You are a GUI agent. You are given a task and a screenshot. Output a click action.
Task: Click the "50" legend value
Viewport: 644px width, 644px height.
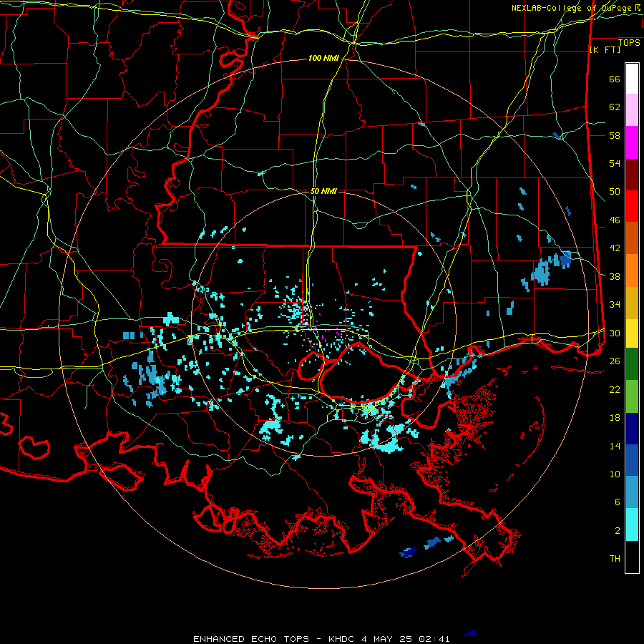point(615,192)
